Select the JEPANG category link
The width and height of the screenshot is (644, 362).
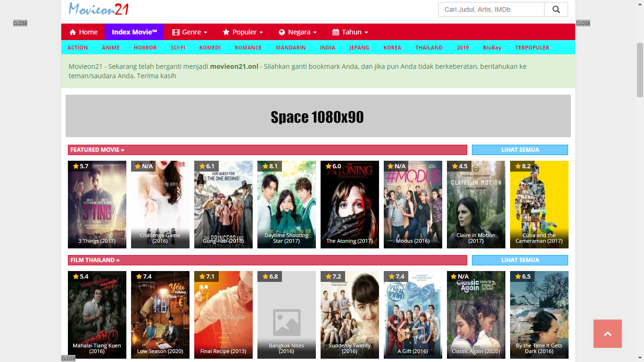(359, 48)
